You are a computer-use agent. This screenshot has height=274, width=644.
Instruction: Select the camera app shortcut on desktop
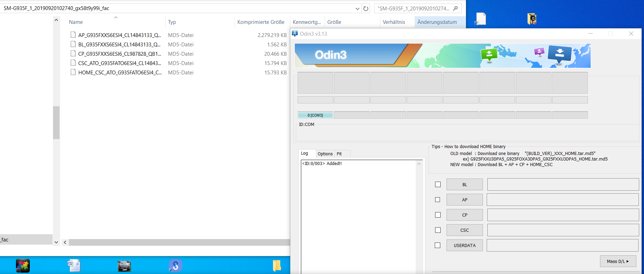[x=532, y=19]
